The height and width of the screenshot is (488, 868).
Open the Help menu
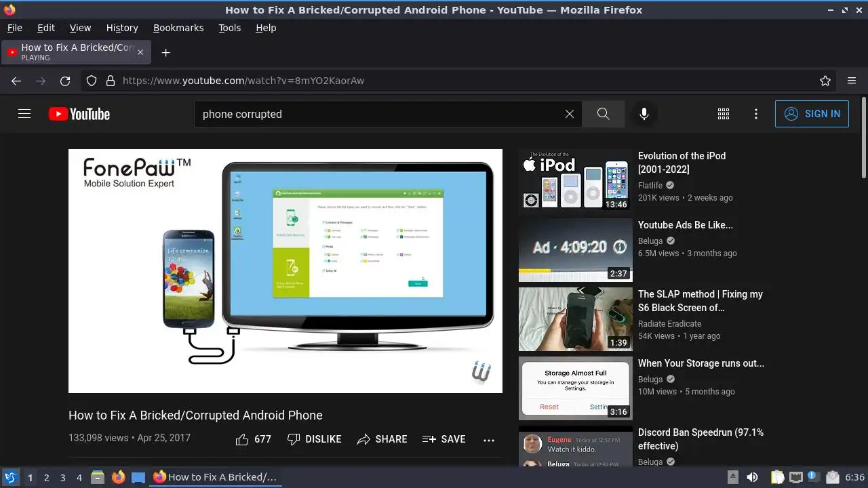[x=266, y=28]
